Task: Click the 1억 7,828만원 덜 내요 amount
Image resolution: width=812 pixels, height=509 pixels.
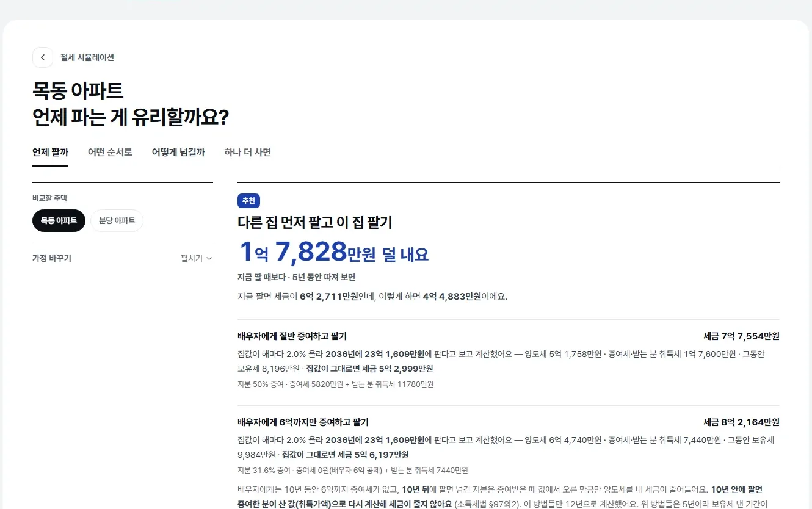Action: click(x=333, y=251)
